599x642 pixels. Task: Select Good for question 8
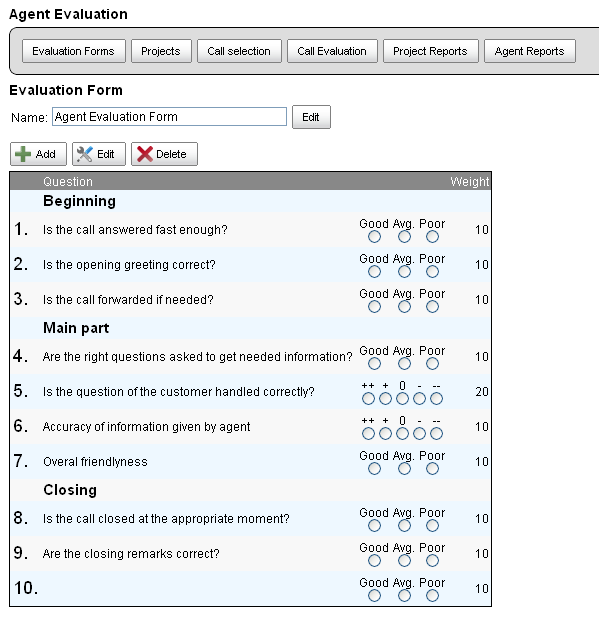(x=374, y=526)
